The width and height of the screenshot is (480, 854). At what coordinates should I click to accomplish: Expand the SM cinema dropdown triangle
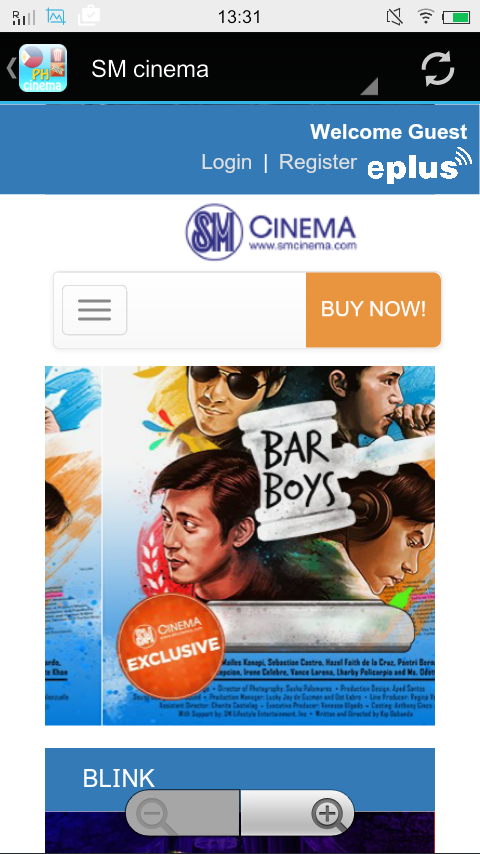click(x=369, y=86)
